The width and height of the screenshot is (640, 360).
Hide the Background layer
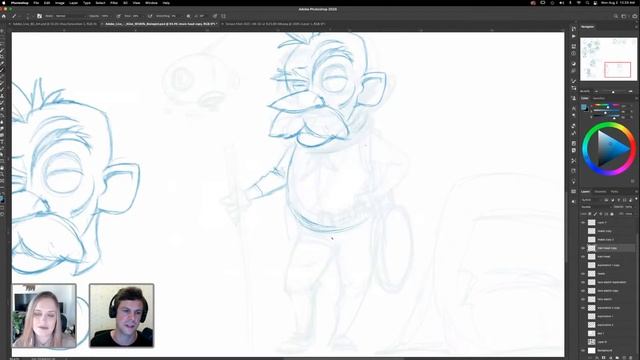click(583, 351)
